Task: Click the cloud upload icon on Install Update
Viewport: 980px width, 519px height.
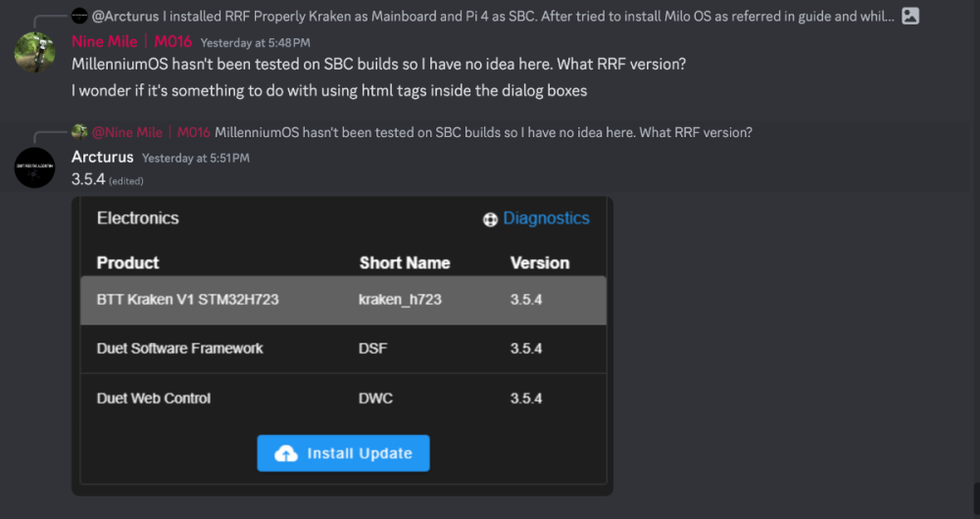Action: (x=286, y=453)
